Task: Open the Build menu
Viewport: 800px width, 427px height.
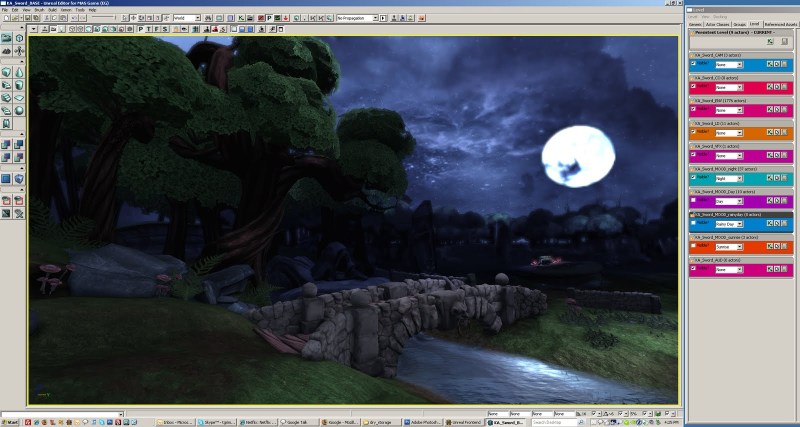Action: click(x=53, y=10)
